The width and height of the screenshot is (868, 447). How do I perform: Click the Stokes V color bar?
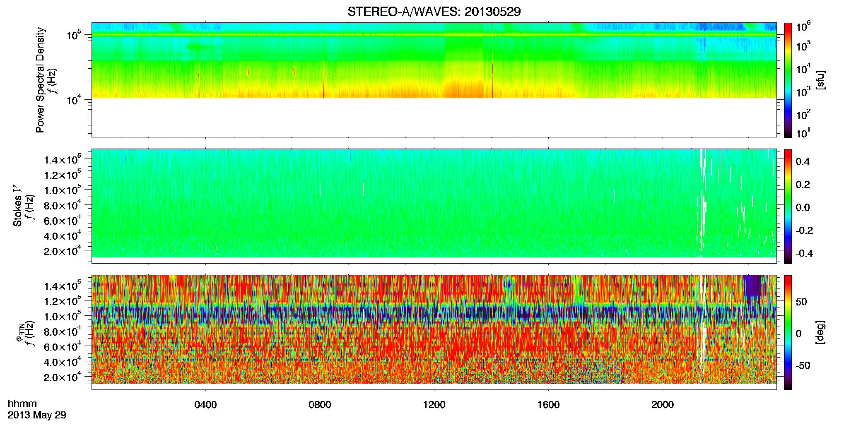pyautogui.click(x=788, y=206)
